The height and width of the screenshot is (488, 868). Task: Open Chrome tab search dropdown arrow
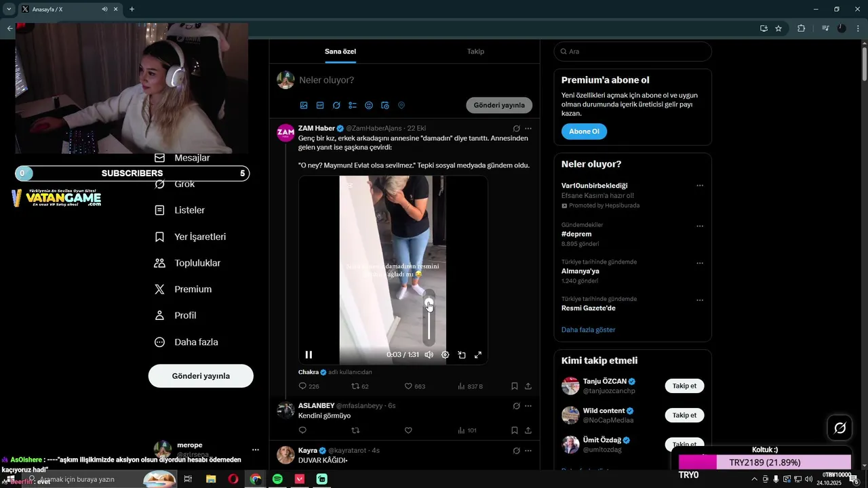pos(9,9)
